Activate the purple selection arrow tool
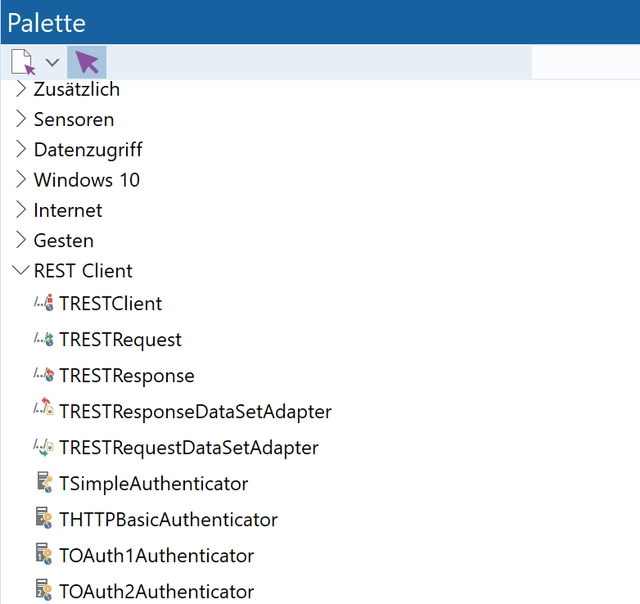Image resolution: width=640 pixels, height=604 pixels. pyautogui.click(x=87, y=62)
